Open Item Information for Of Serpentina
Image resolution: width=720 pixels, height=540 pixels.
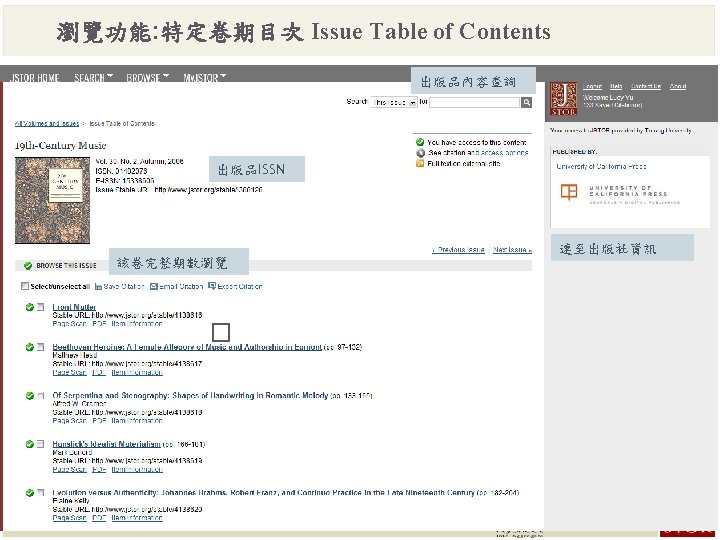coord(137,421)
